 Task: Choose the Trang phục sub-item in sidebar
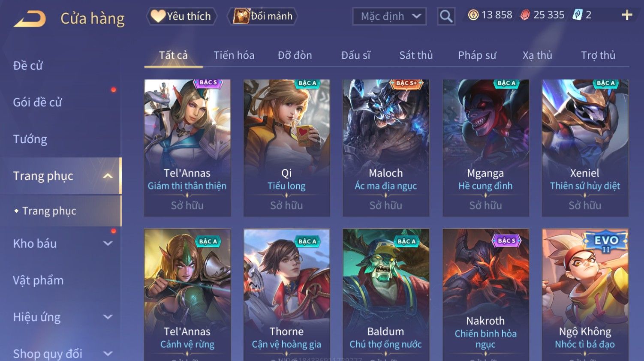click(x=49, y=211)
